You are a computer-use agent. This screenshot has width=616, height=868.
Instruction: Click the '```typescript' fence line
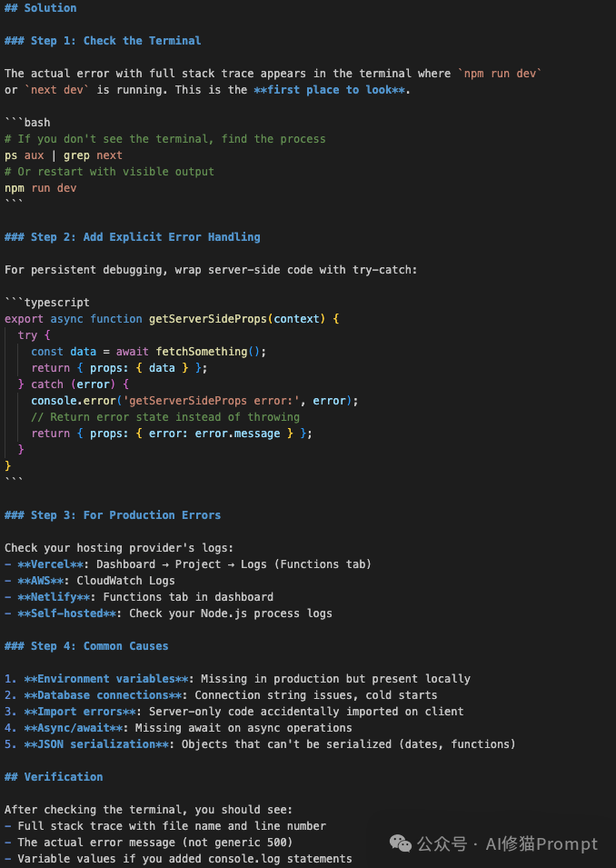point(47,303)
